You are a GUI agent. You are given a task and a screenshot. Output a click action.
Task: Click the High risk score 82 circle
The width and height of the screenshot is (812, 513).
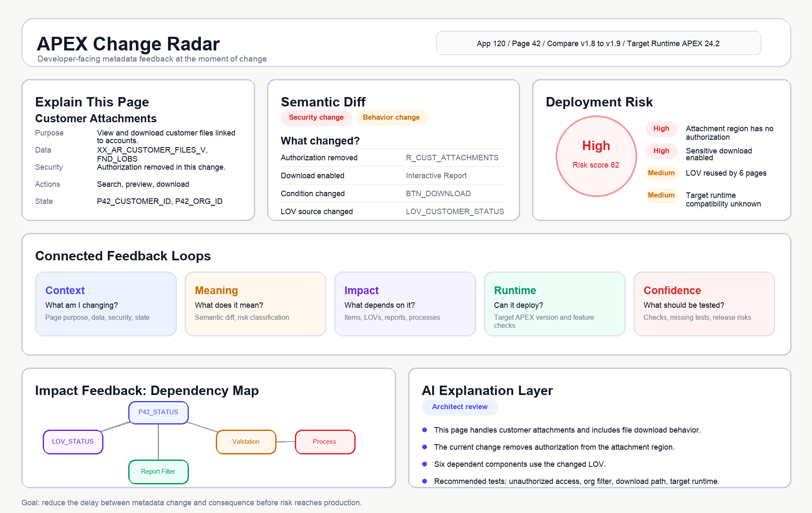pyautogui.click(x=596, y=156)
